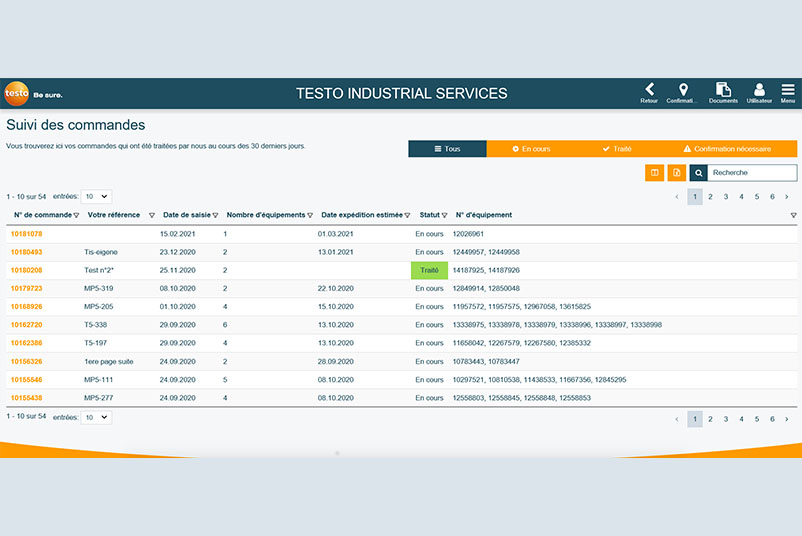Click reference MP5-319
The width and height of the screenshot is (802, 536).
pos(99,288)
